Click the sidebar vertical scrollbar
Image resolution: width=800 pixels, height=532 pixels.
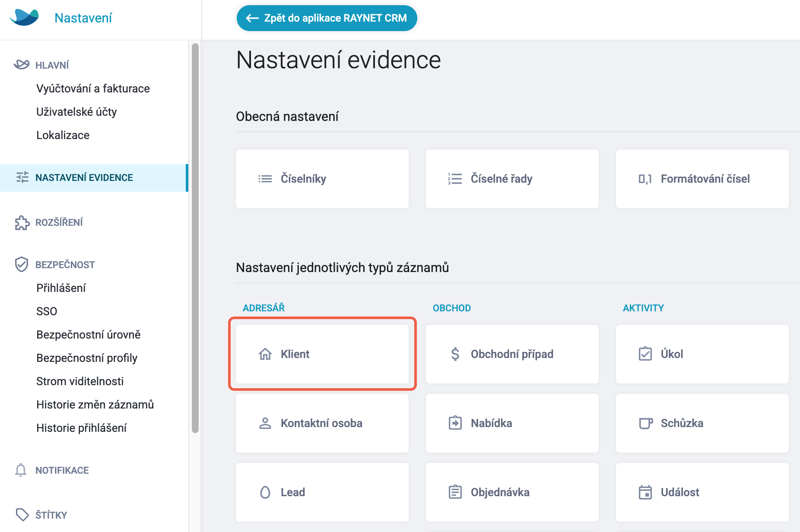click(195, 237)
